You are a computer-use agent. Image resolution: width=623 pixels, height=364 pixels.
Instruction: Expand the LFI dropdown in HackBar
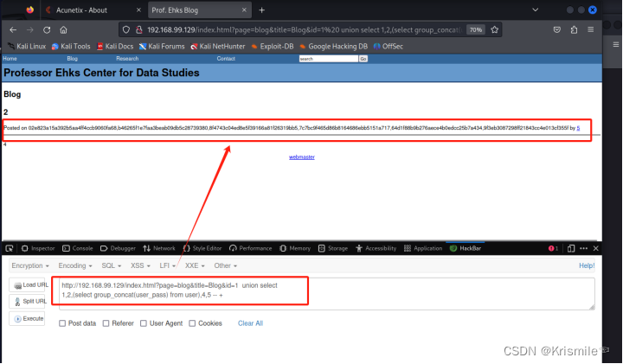point(167,265)
